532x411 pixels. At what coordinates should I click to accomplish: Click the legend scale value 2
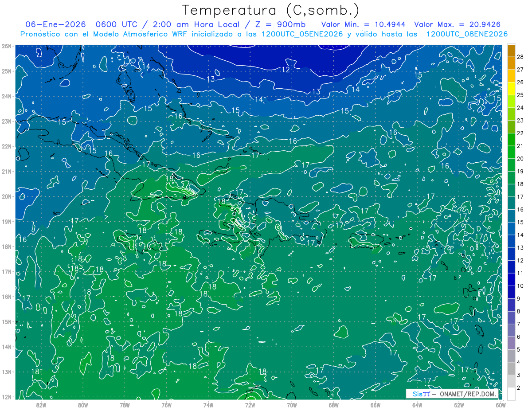tap(518, 388)
